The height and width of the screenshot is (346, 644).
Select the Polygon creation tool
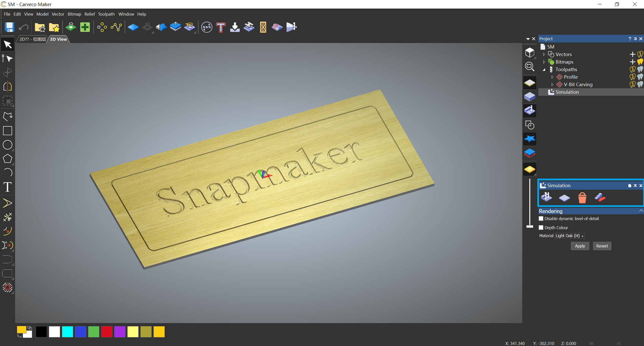click(x=7, y=159)
